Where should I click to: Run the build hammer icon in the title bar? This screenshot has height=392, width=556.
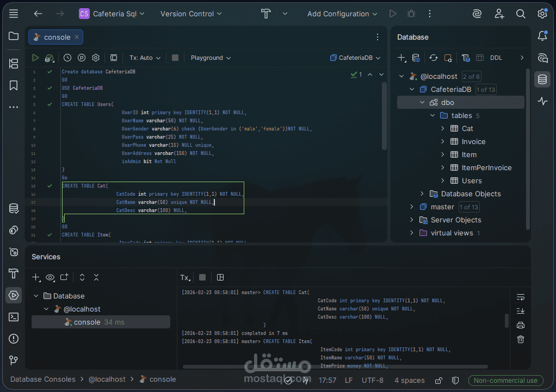tap(266, 14)
